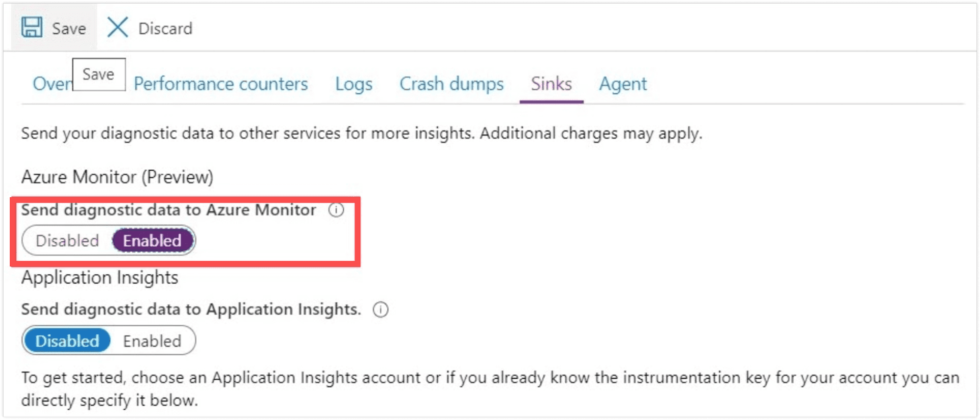980x420 pixels.
Task: Click the floppy disk Save icon
Action: coord(32,27)
